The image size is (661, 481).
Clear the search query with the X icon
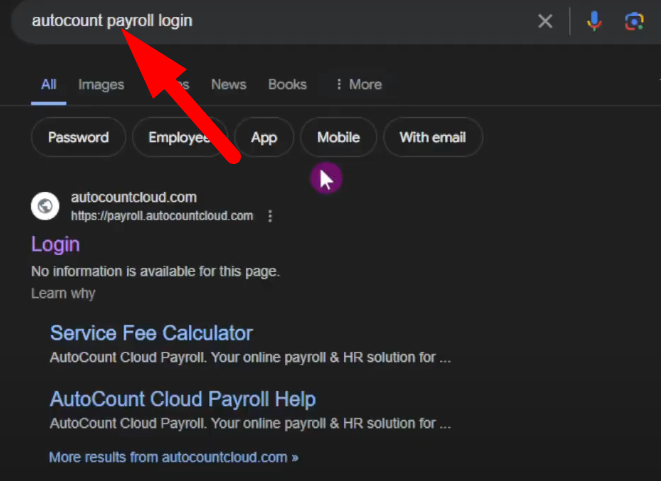(545, 21)
